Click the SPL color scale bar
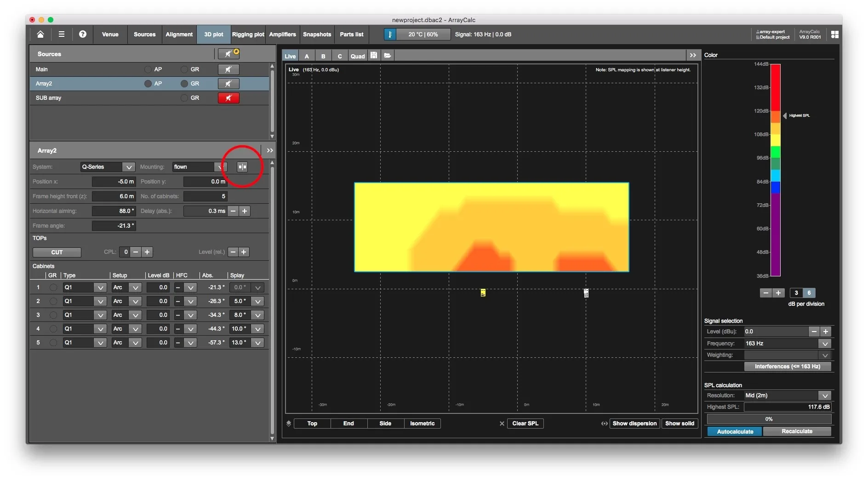 pos(776,170)
